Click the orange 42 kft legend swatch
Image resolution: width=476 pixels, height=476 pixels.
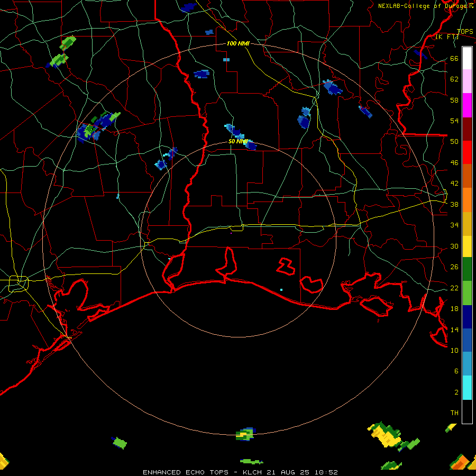click(467, 200)
